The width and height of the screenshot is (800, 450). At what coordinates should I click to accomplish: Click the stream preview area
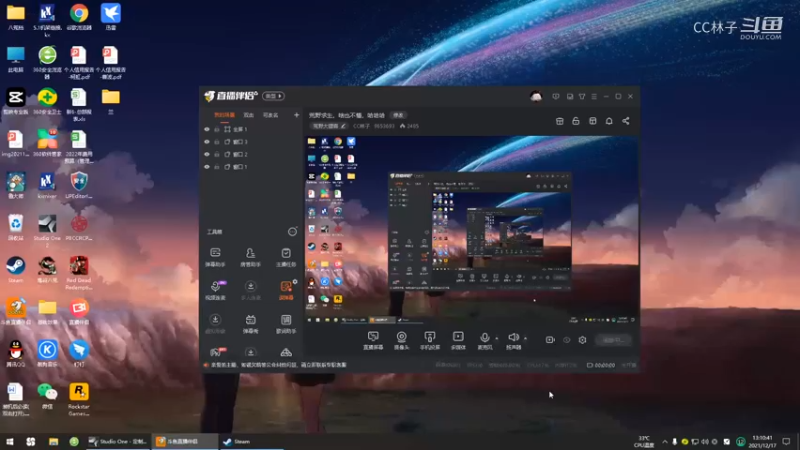tap(471, 230)
